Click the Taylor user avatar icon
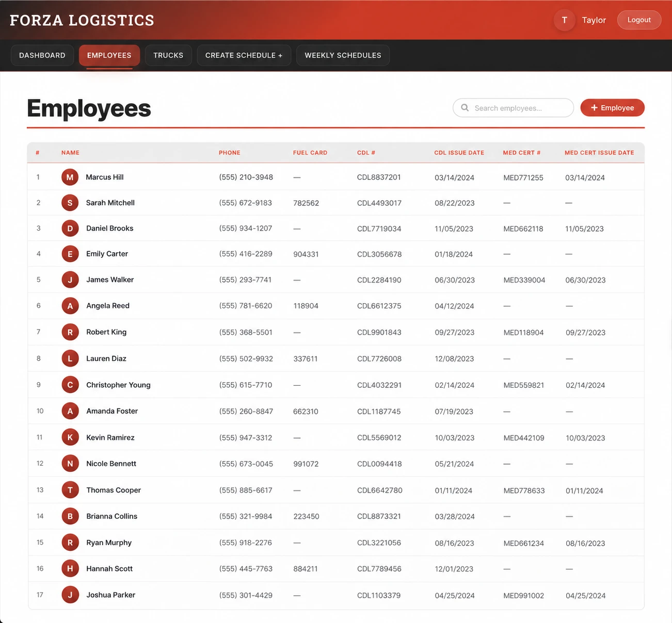This screenshot has width=672, height=623. 564,20
